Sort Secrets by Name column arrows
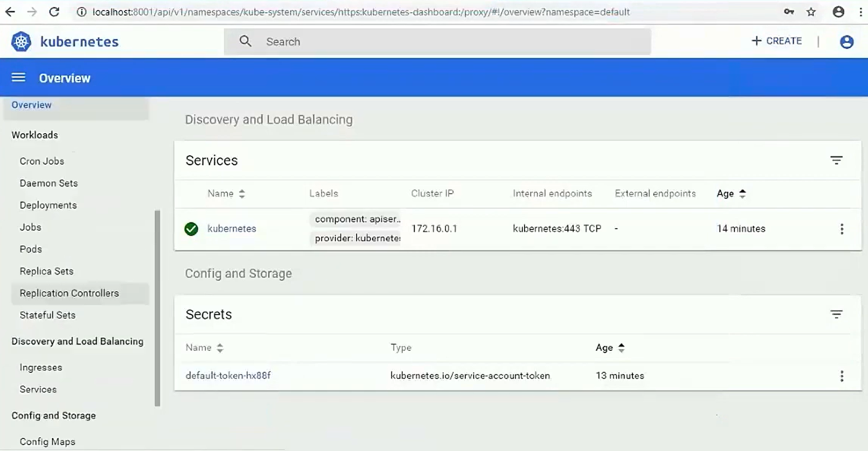868x451 pixels. tap(220, 348)
